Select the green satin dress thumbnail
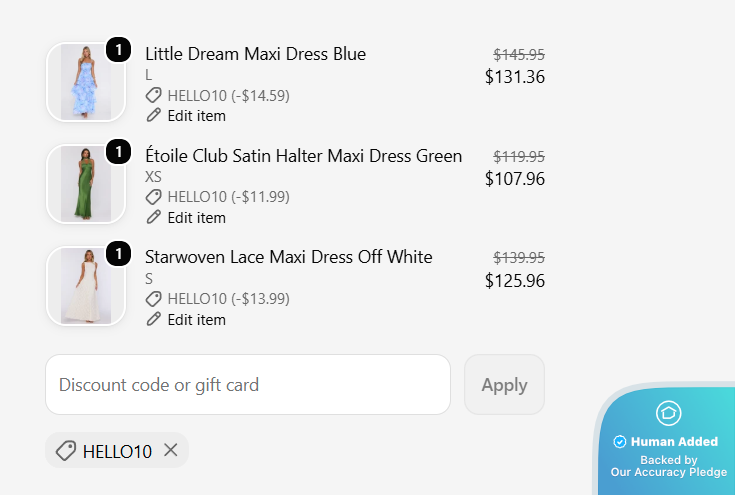 (x=86, y=184)
